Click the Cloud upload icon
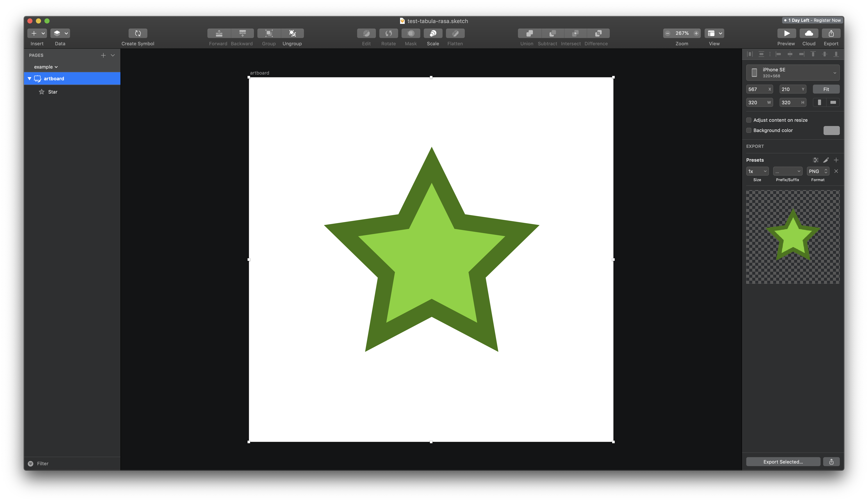The height and width of the screenshot is (502, 868). [x=809, y=33]
